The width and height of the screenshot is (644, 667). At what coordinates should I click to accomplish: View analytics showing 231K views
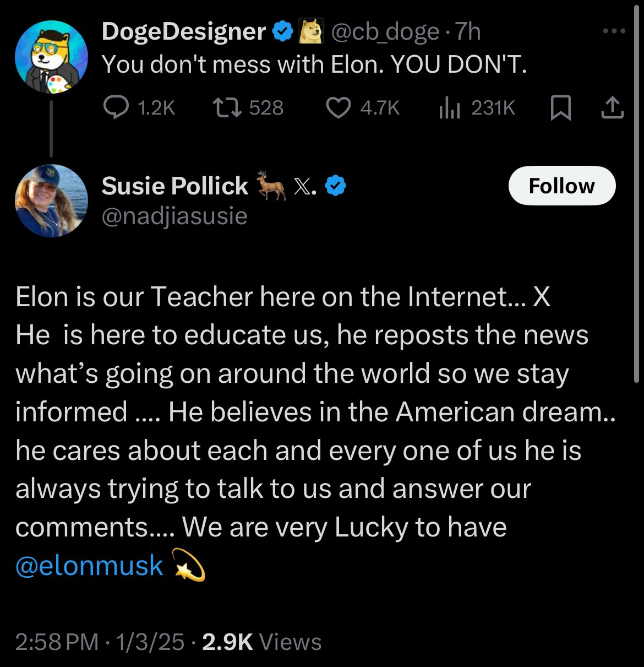(x=477, y=108)
